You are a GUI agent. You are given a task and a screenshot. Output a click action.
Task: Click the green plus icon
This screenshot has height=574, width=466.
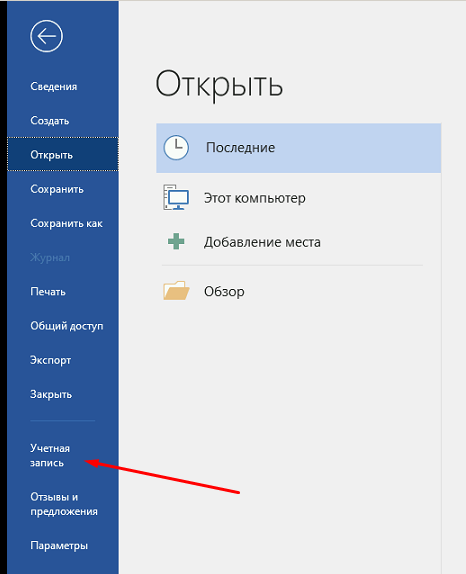176,242
